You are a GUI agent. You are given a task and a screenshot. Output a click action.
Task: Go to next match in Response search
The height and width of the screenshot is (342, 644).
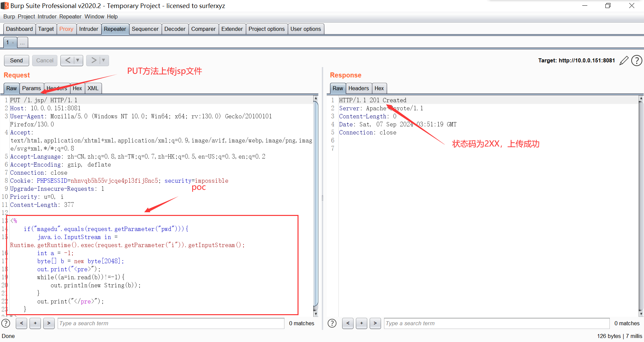(x=375, y=323)
